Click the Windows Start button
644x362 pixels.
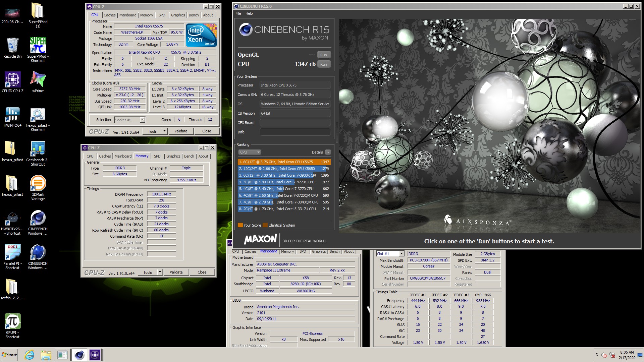(x=9, y=355)
